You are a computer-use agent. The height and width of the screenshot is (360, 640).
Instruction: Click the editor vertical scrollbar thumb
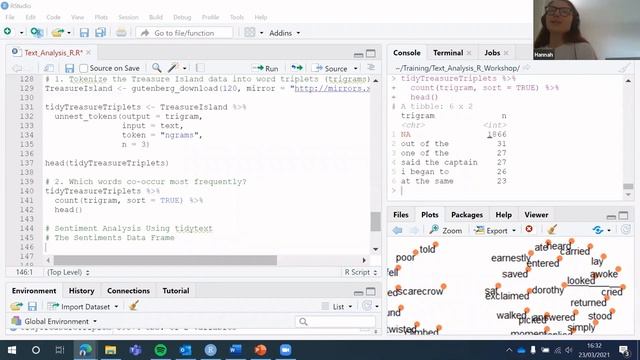(x=375, y=221)
